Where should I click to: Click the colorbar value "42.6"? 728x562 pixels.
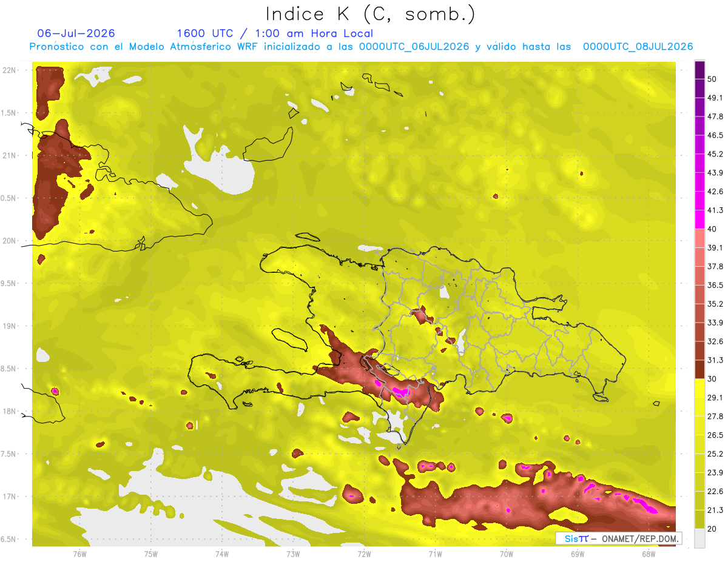(715, 192)
